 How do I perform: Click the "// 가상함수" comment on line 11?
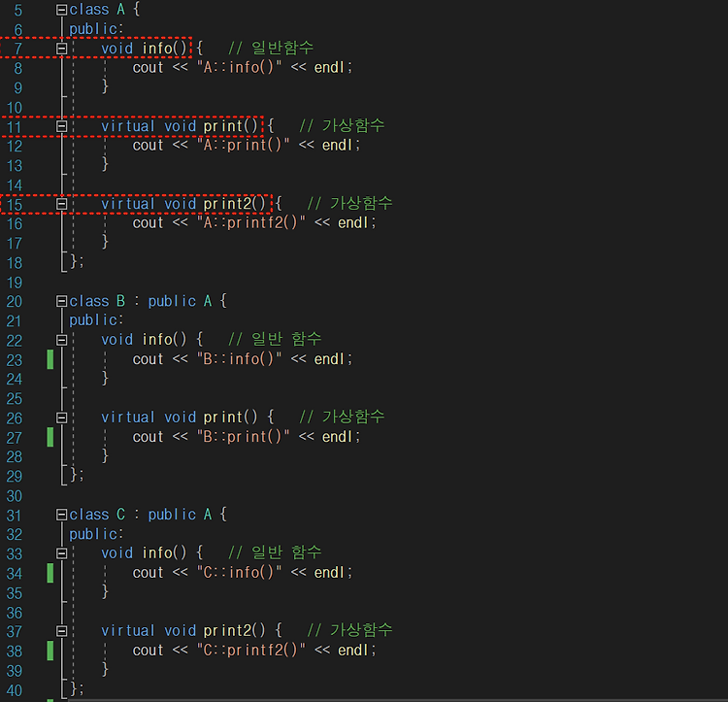tap(342, 125)
